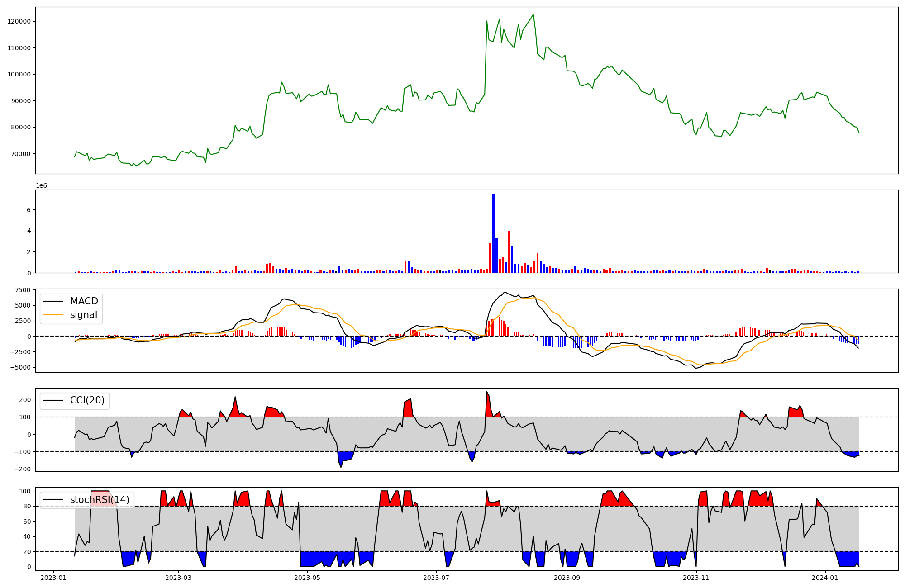The height and width of the screenshot is (588, 905).
Task: Click the 2024-01 x-axis date label
Action: click(x=825, y=578)
